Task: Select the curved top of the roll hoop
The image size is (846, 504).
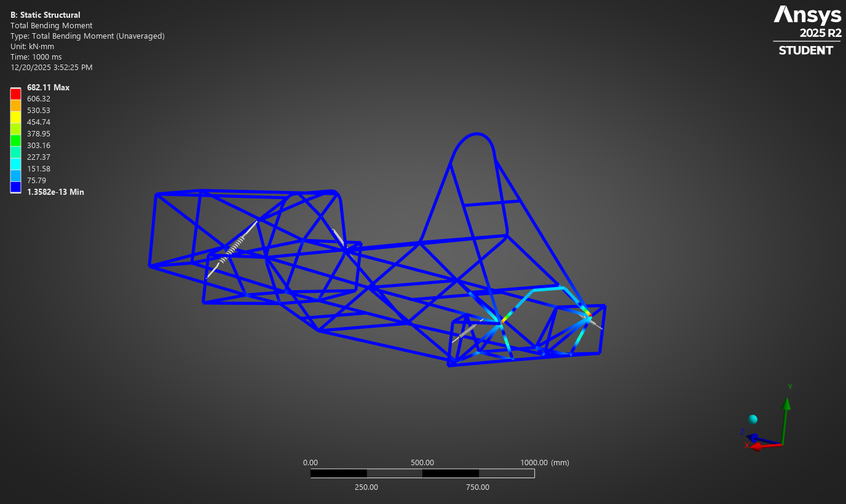Action: 473,138
